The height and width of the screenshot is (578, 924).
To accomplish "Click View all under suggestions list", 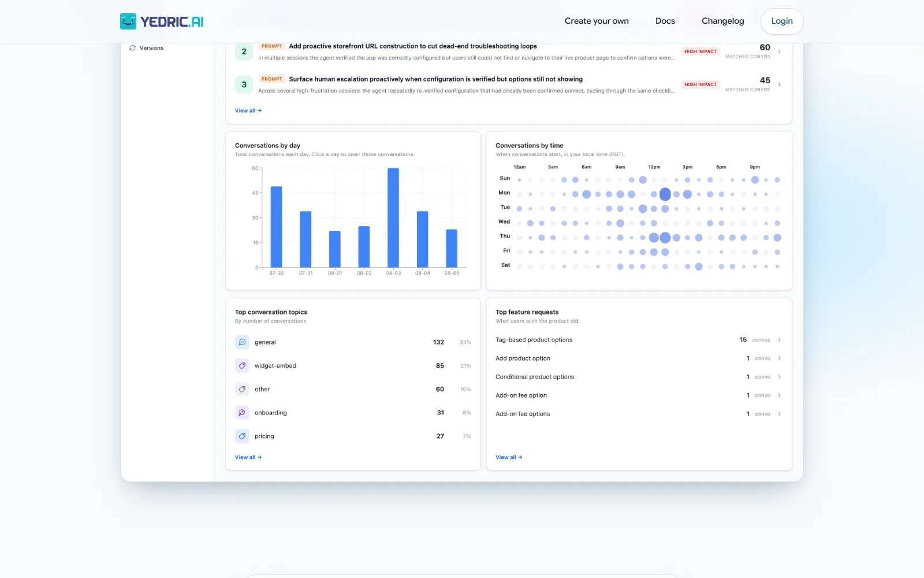I will click(x=248, y=110).
